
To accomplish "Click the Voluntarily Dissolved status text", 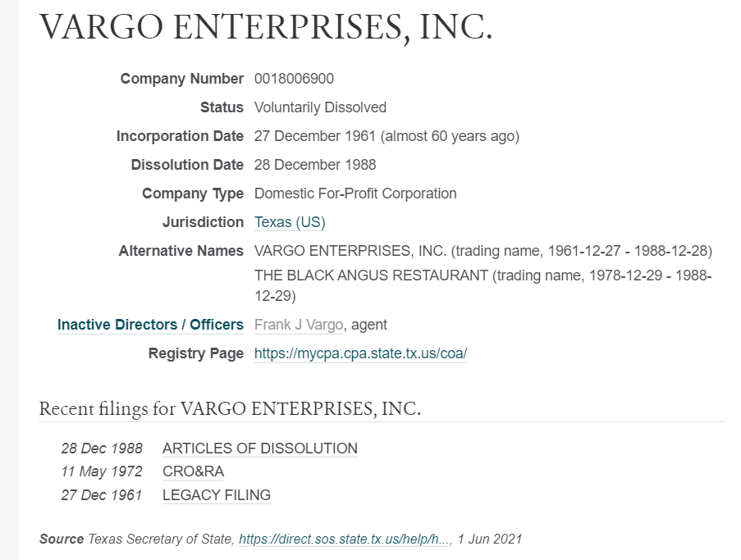I will point(320,107).
